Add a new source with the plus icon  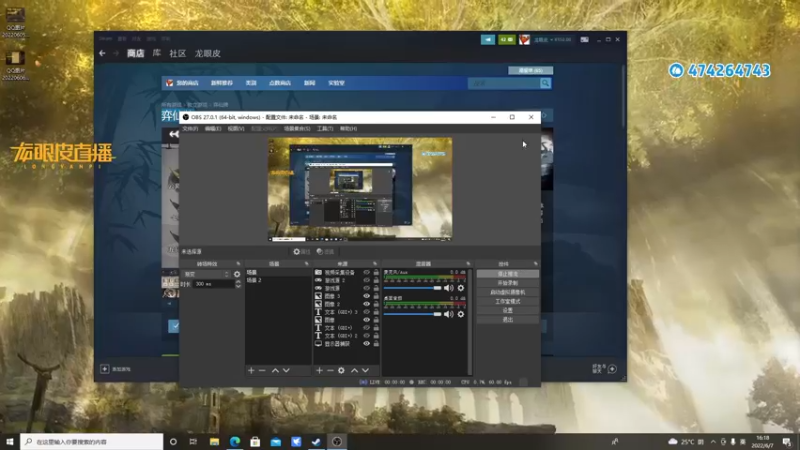(319, 370)
